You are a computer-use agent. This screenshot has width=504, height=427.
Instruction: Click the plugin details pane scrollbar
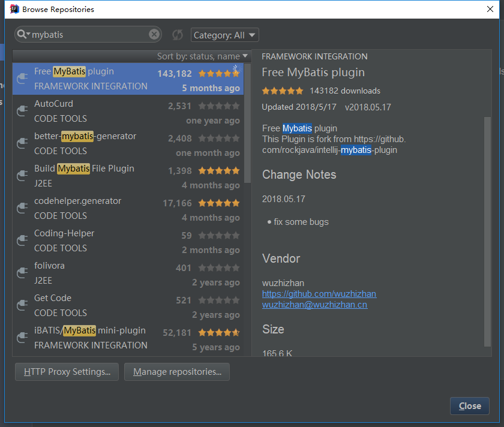pyautogui.click(x=487, y=231)
